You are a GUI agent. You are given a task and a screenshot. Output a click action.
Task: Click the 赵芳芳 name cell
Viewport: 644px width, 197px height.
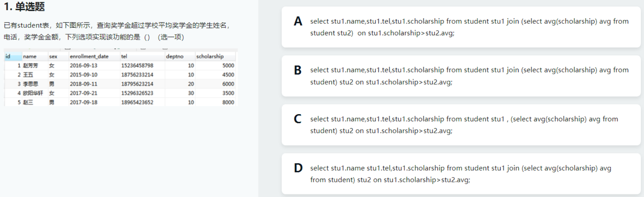pyautogui.click(x=31, y=66)
